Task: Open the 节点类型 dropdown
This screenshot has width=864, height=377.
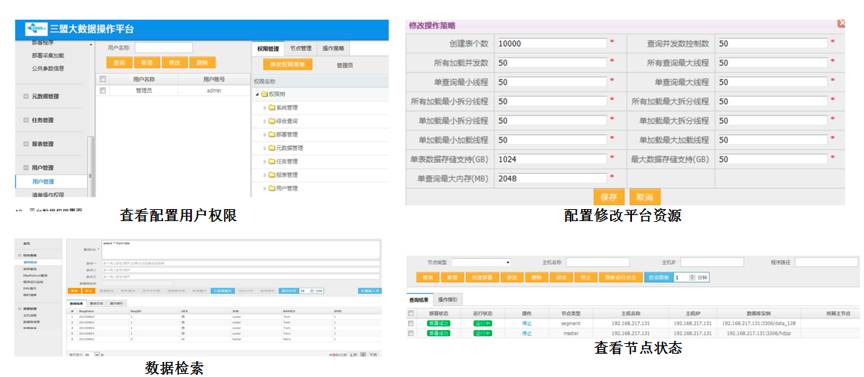Action: click(482, 262)
